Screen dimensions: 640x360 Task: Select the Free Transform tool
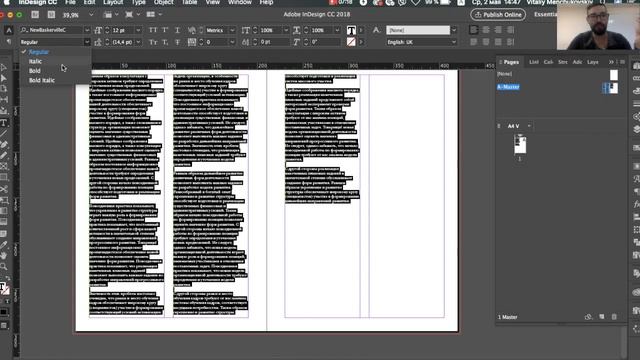pyautogui.click(x=4, y=200)
